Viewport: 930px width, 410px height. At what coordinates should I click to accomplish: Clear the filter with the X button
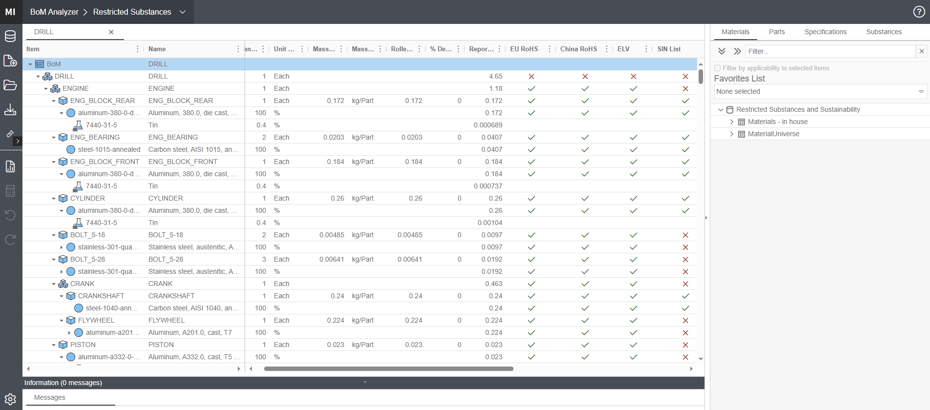[921, 51]
